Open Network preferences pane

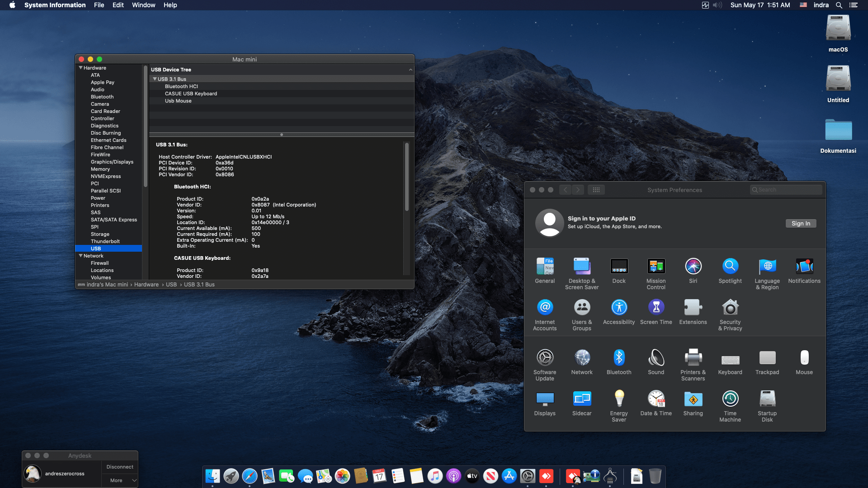(582, 361)
